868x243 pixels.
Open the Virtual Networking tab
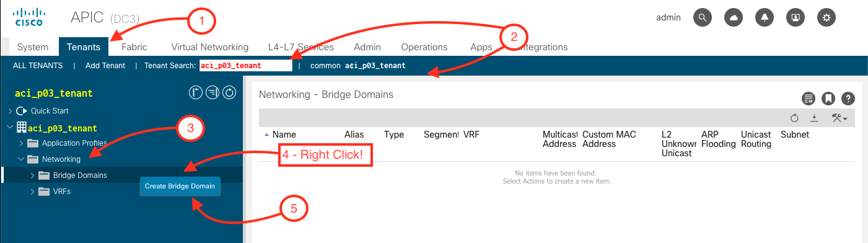[210, 46]
